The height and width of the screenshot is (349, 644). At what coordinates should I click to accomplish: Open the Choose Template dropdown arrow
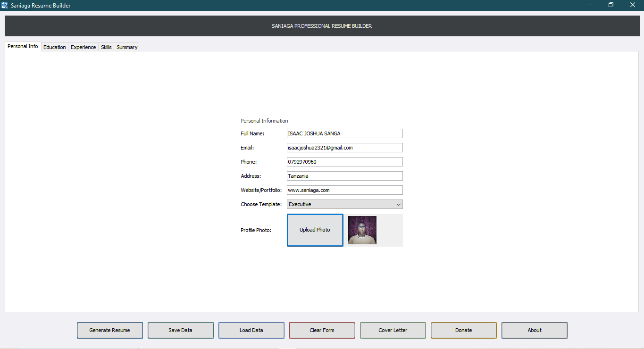[x=398, y=204]
